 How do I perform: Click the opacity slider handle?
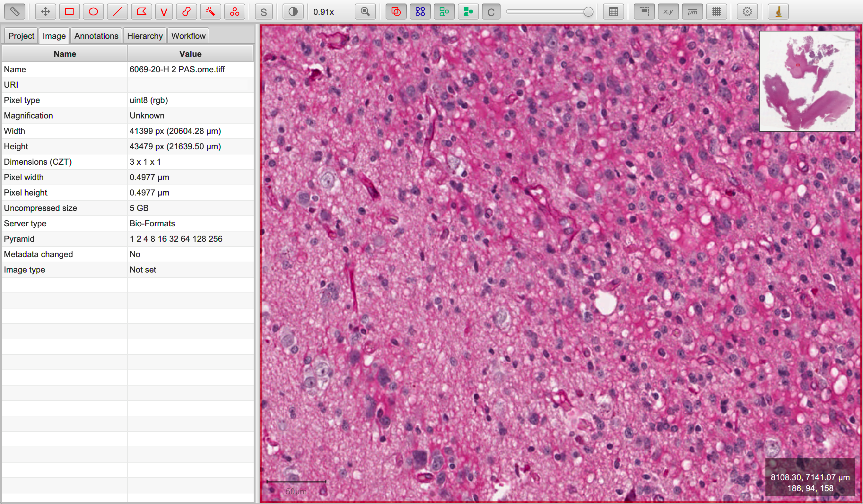[588, 12]
